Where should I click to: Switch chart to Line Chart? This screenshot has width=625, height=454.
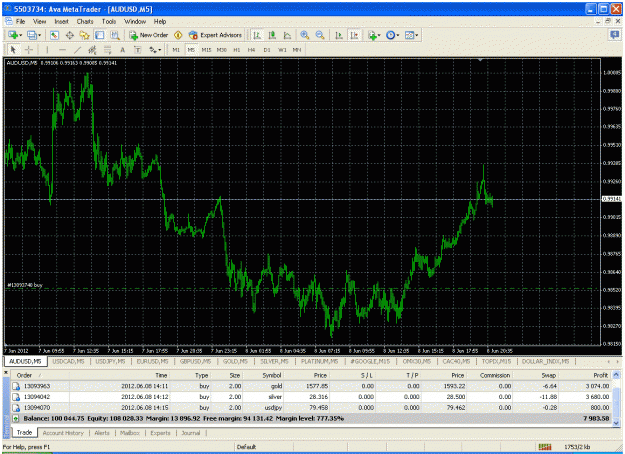coord(287,35)
